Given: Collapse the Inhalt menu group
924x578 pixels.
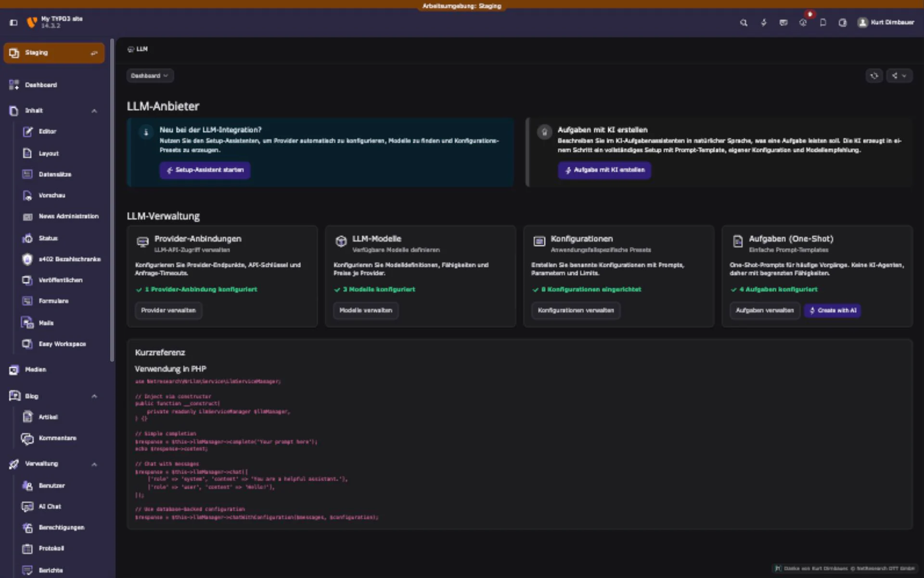Looking at the screenshot, I should [x=94, y=111].
